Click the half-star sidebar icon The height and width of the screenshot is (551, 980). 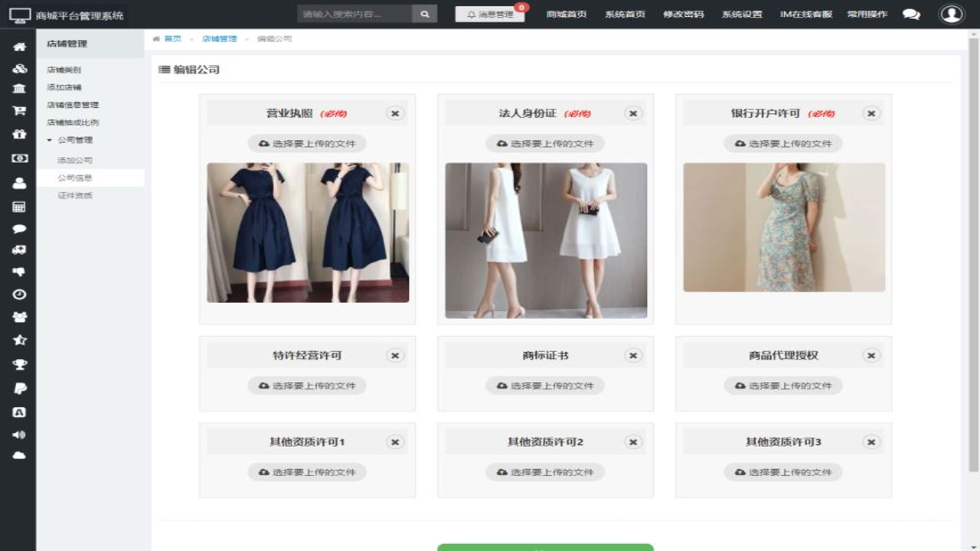click(x=19, y=340)
